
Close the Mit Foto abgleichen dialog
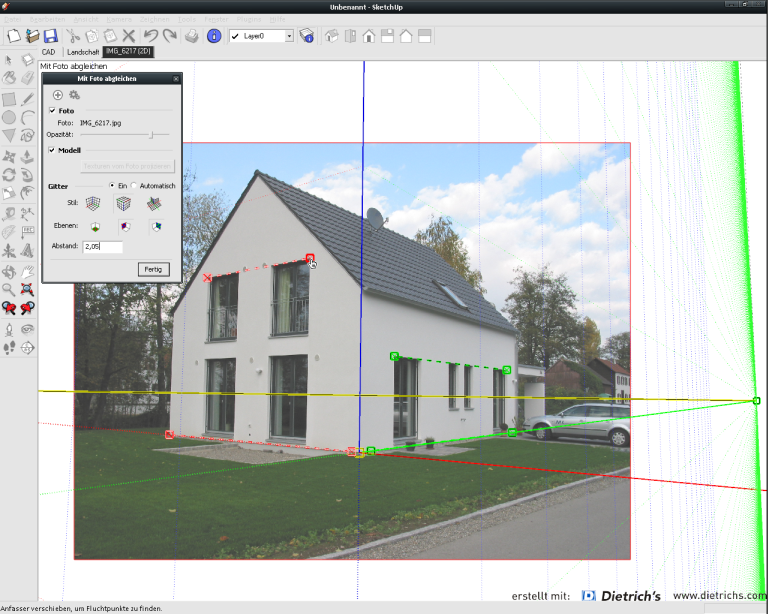click(176, 78)
